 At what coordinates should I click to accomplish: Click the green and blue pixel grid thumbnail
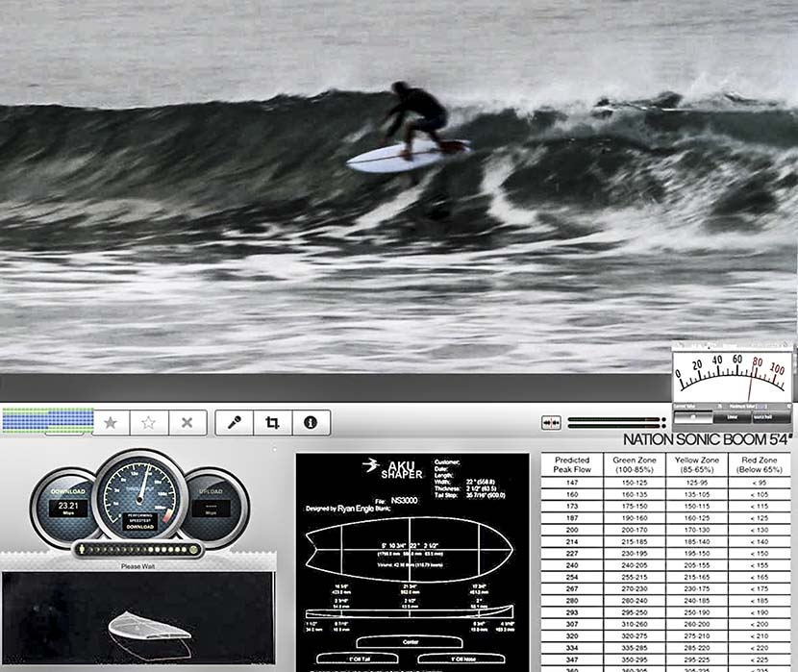pyautogui.click(x=47, y=420)
